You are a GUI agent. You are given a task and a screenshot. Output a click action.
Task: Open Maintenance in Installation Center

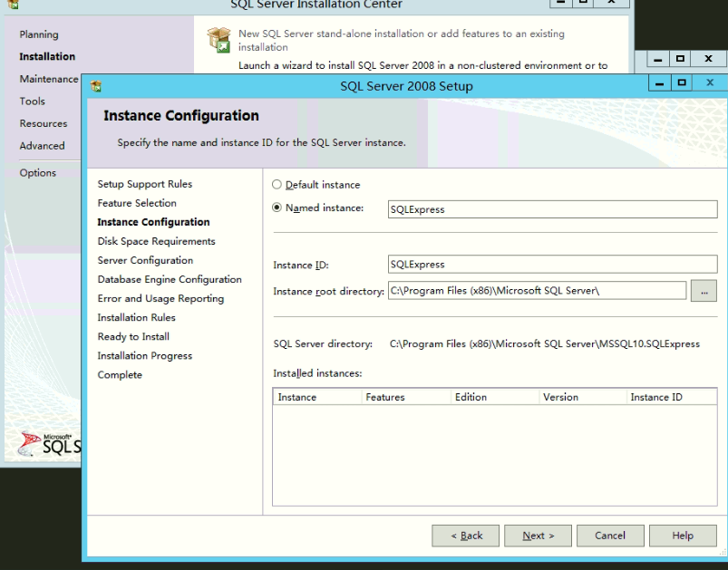coord(49,79)
